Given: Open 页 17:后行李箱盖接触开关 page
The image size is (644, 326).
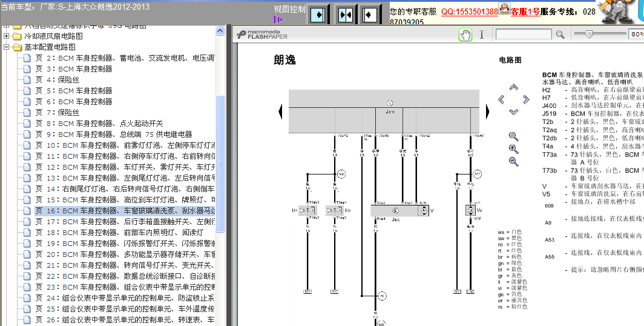Looking at the screenshot, I should click(x=125, y=222).
